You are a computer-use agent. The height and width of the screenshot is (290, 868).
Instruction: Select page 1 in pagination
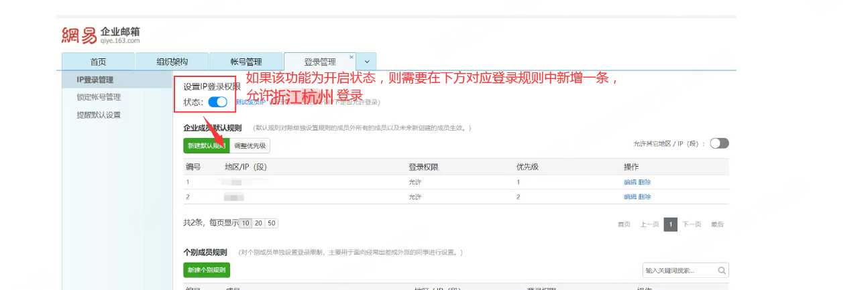670,224
